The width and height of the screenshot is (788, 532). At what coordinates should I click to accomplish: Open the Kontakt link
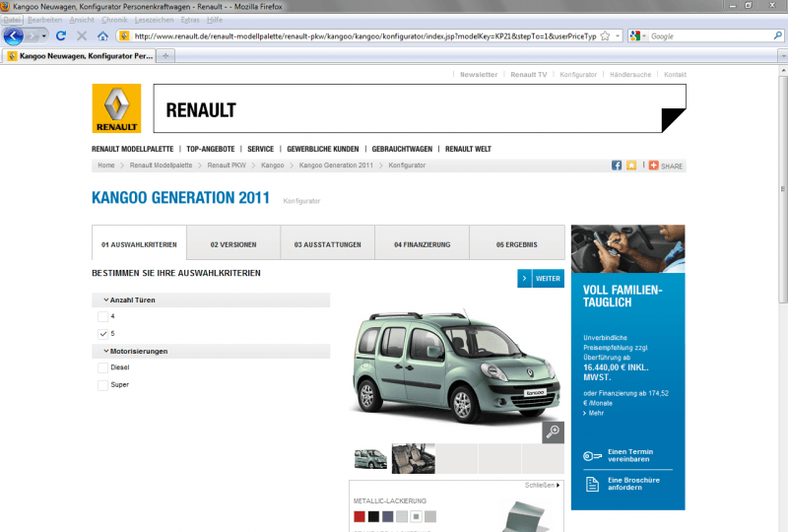675,75
